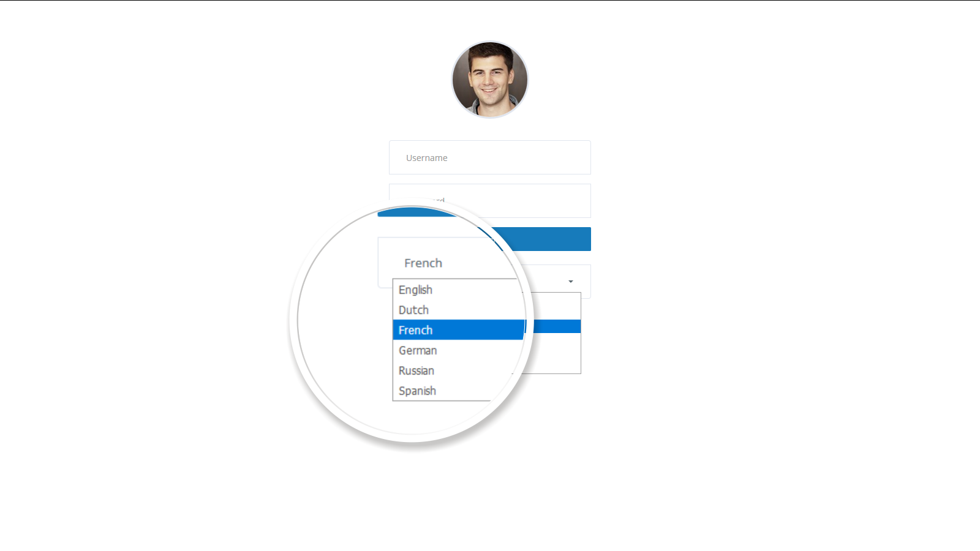
Task: Open the language dropdown caret arrow
Action: coord(571,282)
